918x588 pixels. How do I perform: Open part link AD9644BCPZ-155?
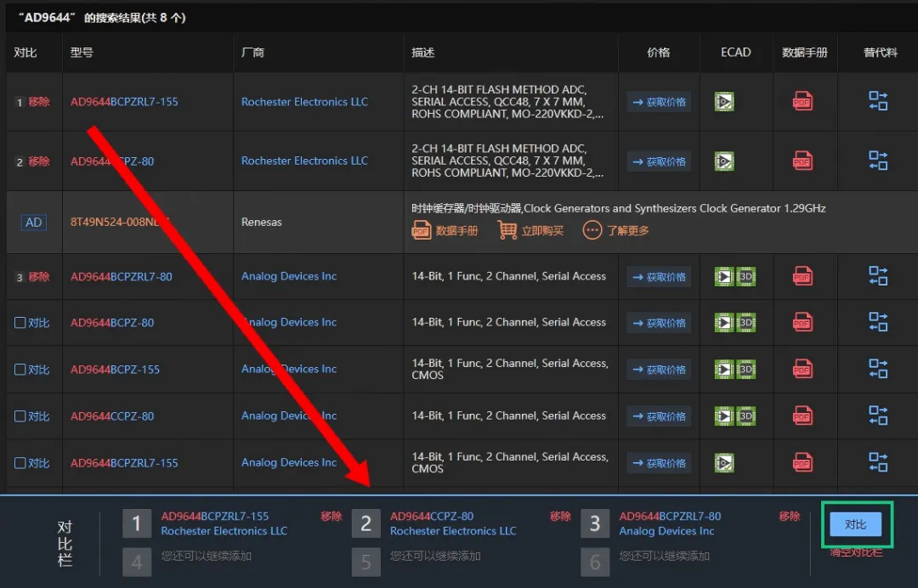click(115, 369)
